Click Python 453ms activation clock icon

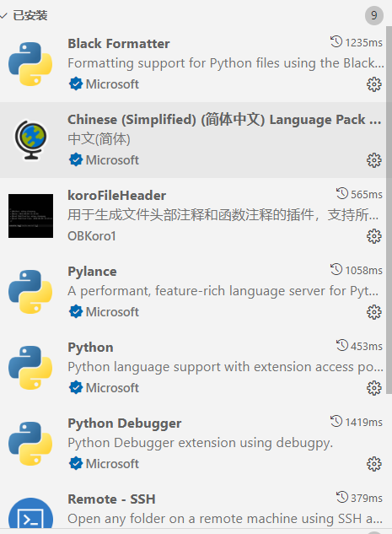pyautogui.click(x=342, y=345)
